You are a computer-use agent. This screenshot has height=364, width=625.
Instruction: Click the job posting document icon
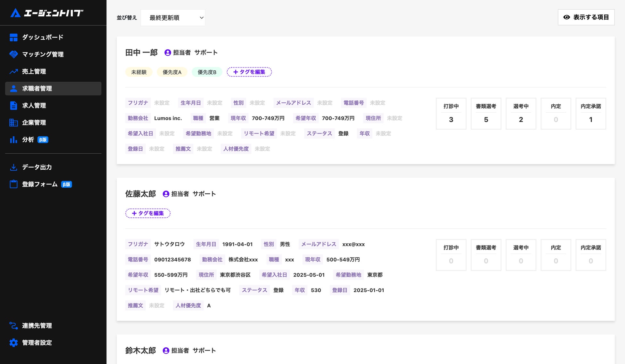click(13, 106)
